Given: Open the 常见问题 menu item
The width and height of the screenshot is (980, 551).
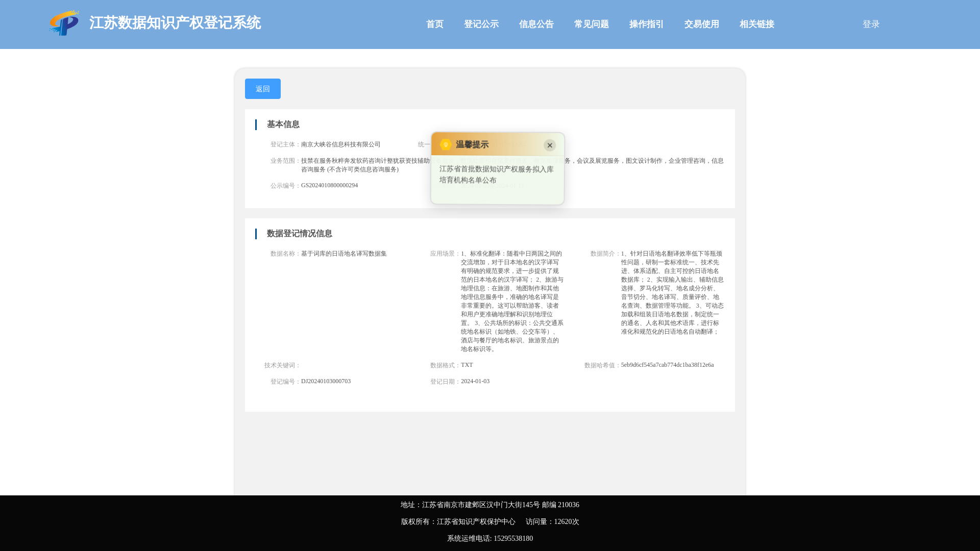Looking at the screenshot, I should point(592,24).
